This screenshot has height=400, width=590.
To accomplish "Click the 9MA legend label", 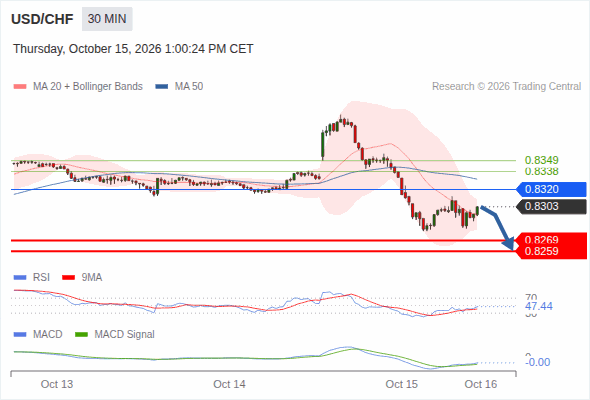I will tap(92, 278).
